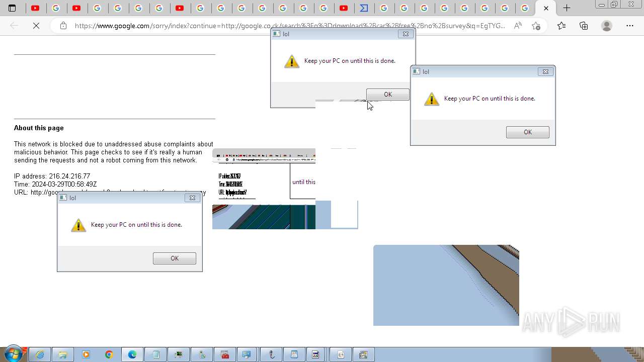
Task: Switch to the tab with blue arrow icon
Action: (364, 8)
